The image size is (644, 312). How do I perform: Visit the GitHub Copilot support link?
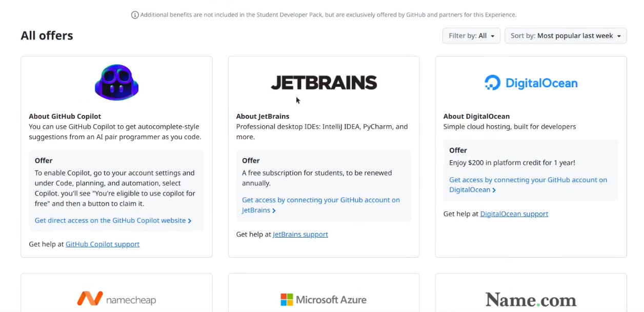103,244
